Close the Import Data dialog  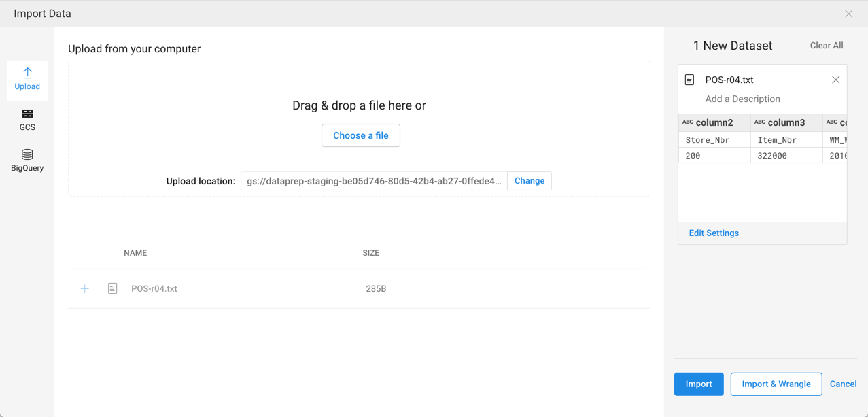pyautogui.click(x=848, y=14)
